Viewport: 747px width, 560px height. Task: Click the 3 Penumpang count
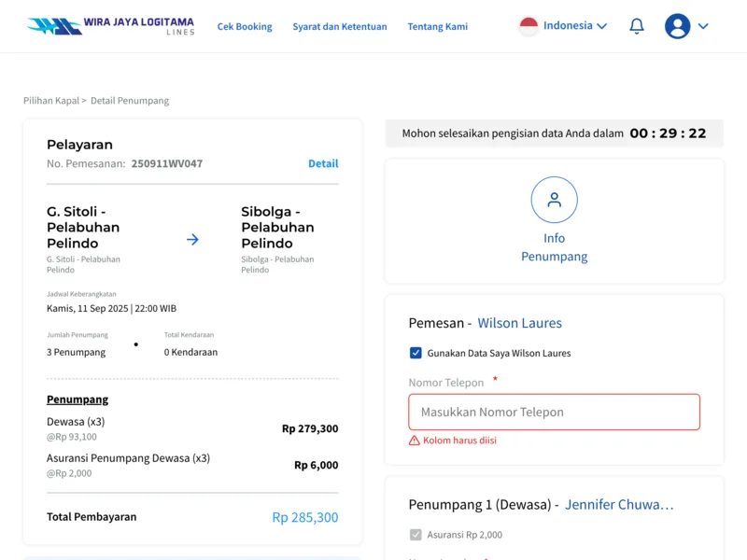pyautogui.click(x=77, y=353)
